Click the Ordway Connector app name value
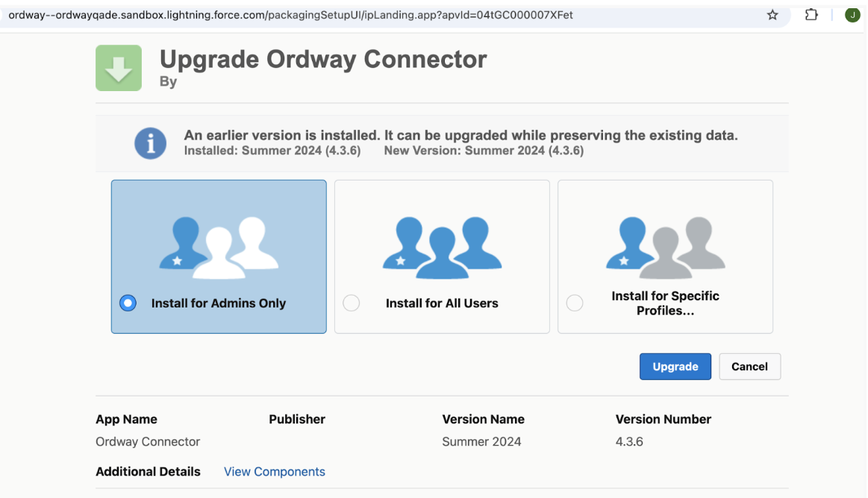The image size is (868, 498). tap(148, 441)
